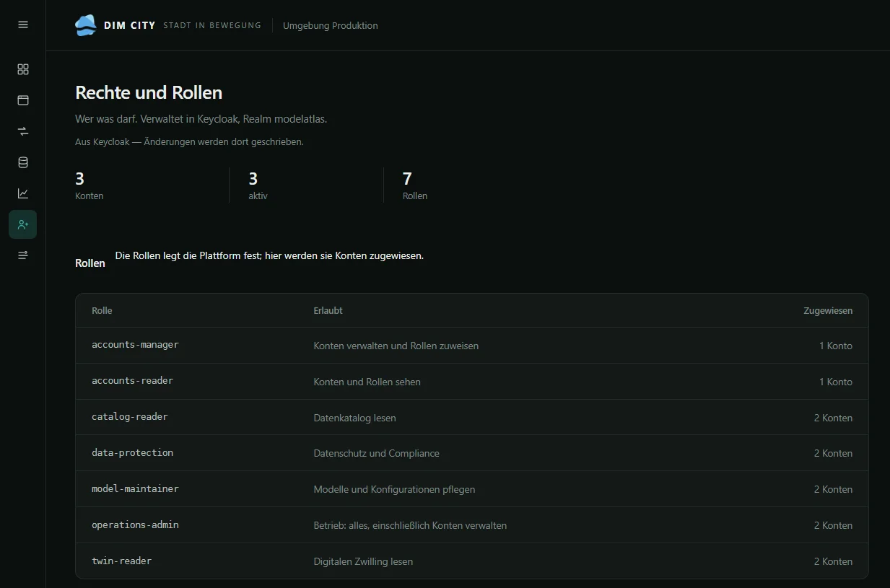Screen dimensions: 890x588
Task: Click 'Datenschutz und Compliance' description
Action: (x=377, y=454)
